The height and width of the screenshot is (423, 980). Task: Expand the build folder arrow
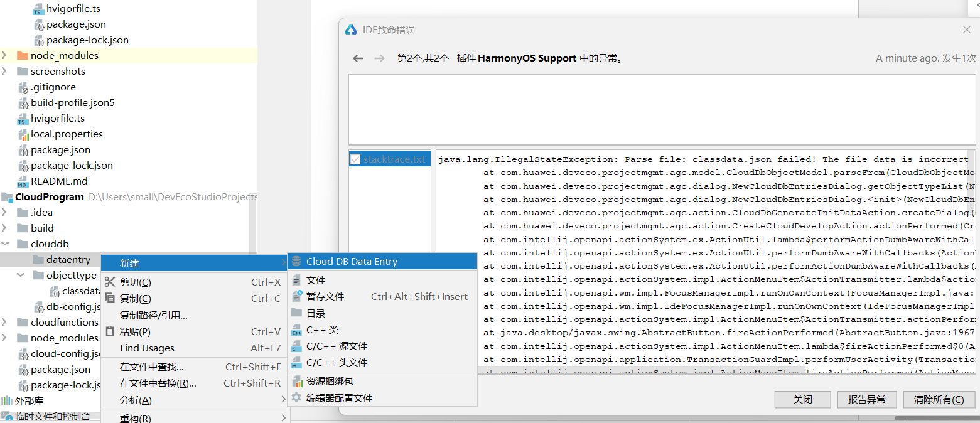coord(5,228)
